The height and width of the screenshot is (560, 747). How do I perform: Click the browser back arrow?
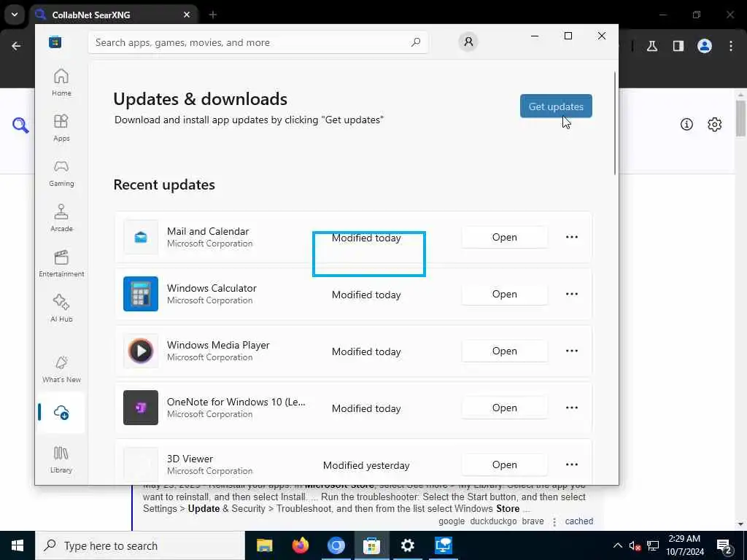[16, 46]
